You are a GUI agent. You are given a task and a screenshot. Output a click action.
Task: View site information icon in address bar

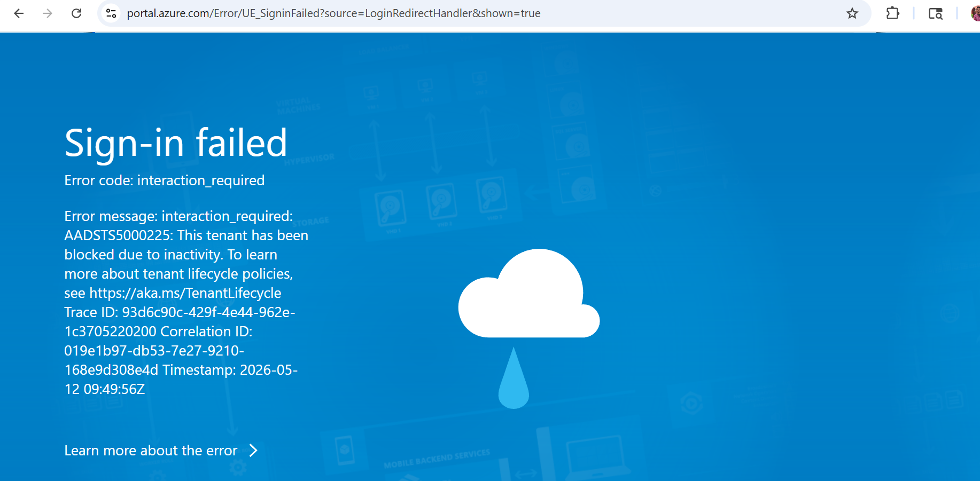point(111,13)
